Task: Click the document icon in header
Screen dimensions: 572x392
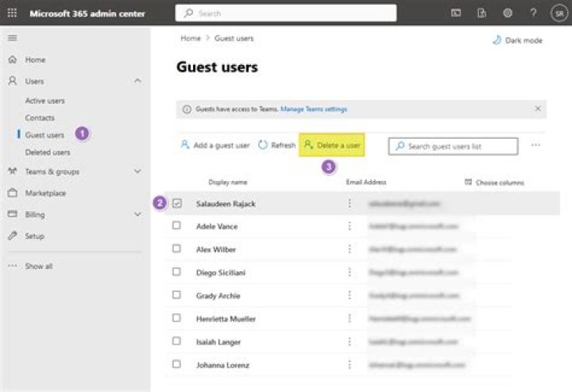Action: click(x=481, y=13)
